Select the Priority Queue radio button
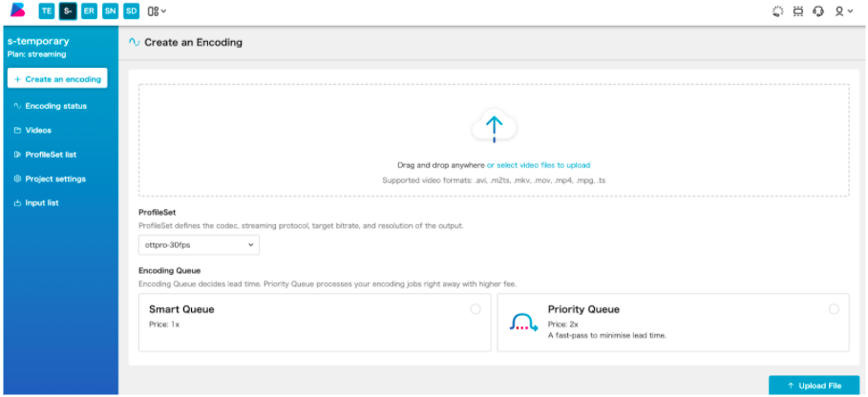This screenshot has width=868, height=397. [x=834, y=309]
